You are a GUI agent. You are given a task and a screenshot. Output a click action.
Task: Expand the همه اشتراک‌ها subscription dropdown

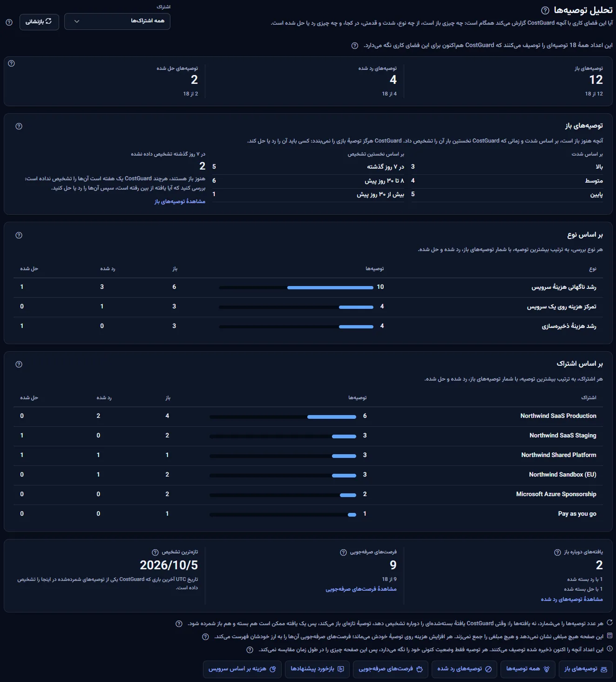click(x=117, y=21)
